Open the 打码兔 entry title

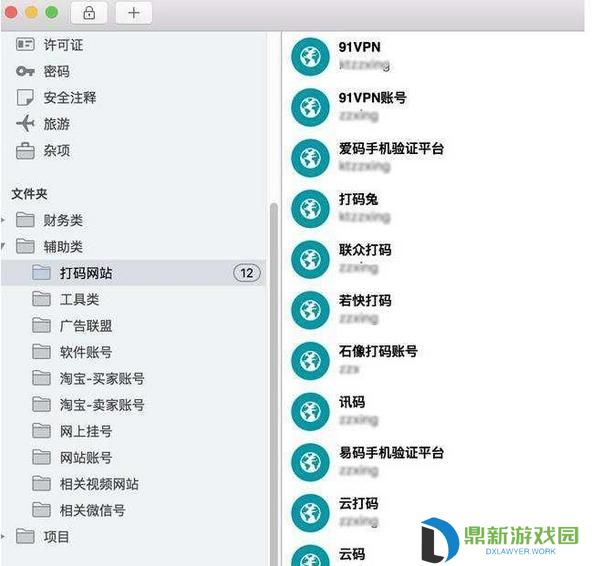click(x=359, y=199)
